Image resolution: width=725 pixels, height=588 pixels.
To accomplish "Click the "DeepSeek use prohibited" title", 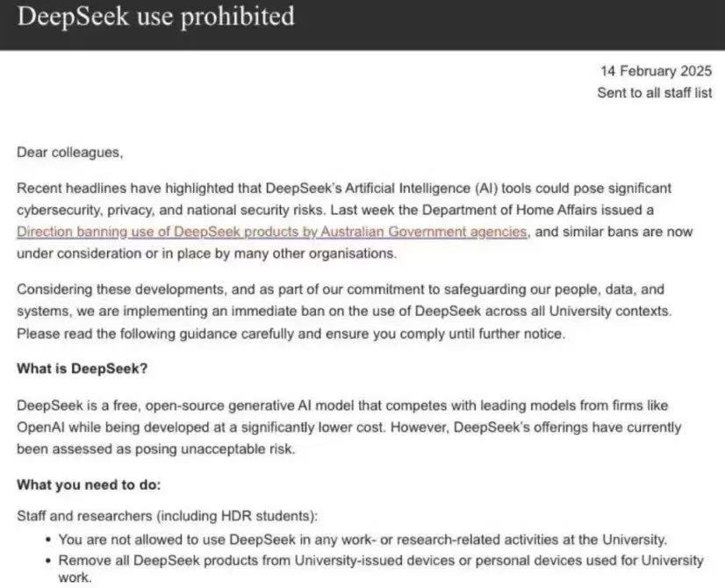I will point(156,18).
